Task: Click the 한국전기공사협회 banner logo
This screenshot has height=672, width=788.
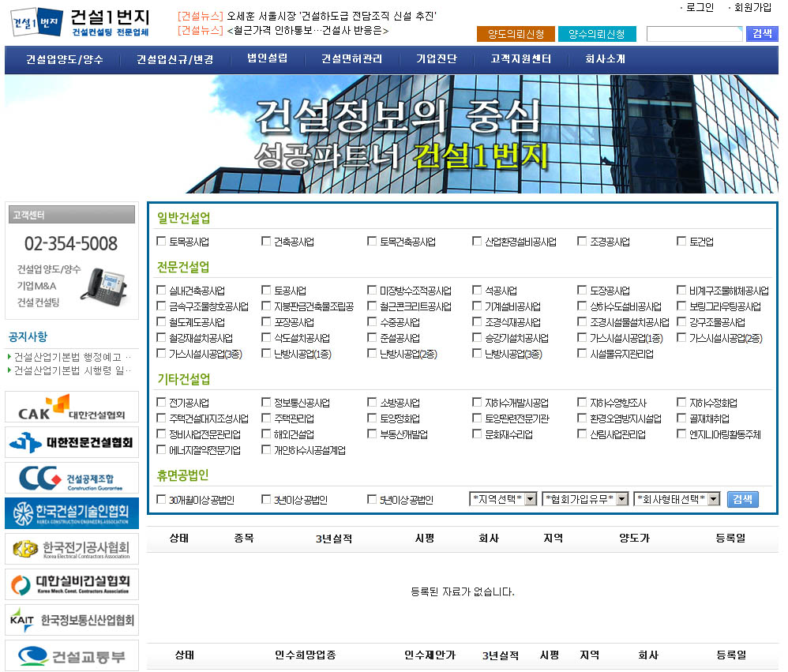Action: tap(72, 549)
